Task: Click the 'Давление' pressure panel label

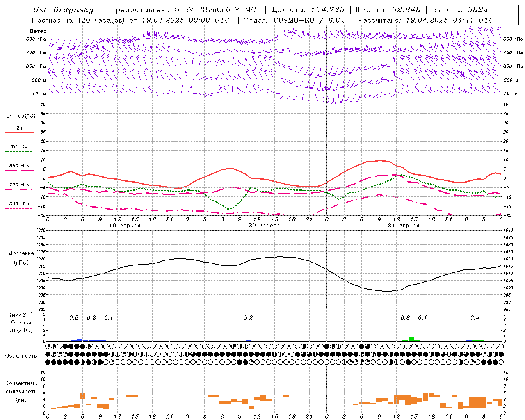Action: point(21,253)
